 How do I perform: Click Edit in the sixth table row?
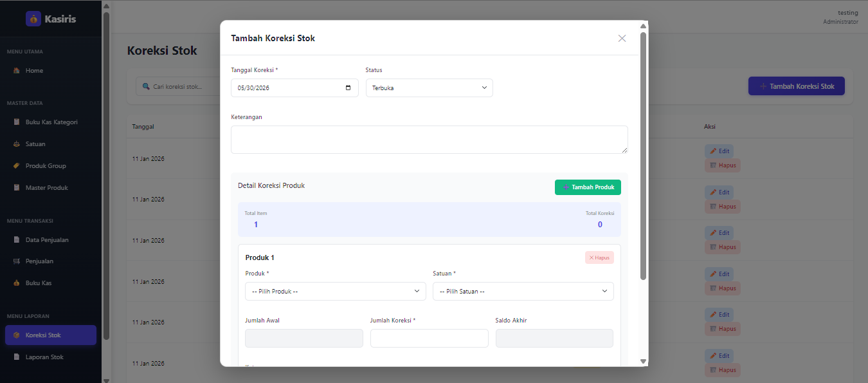(719, 356)
